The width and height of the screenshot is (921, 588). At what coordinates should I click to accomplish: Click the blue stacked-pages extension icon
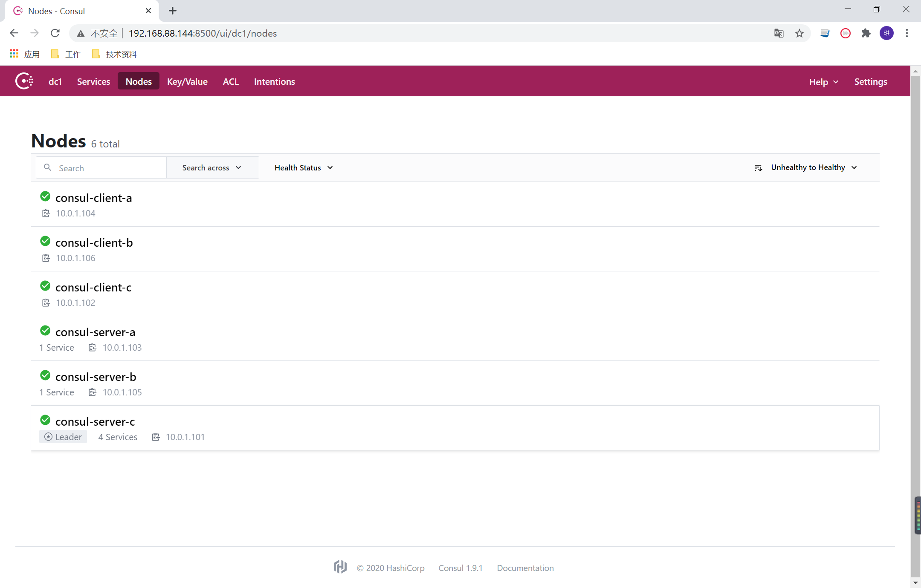[x=825, y=33]
